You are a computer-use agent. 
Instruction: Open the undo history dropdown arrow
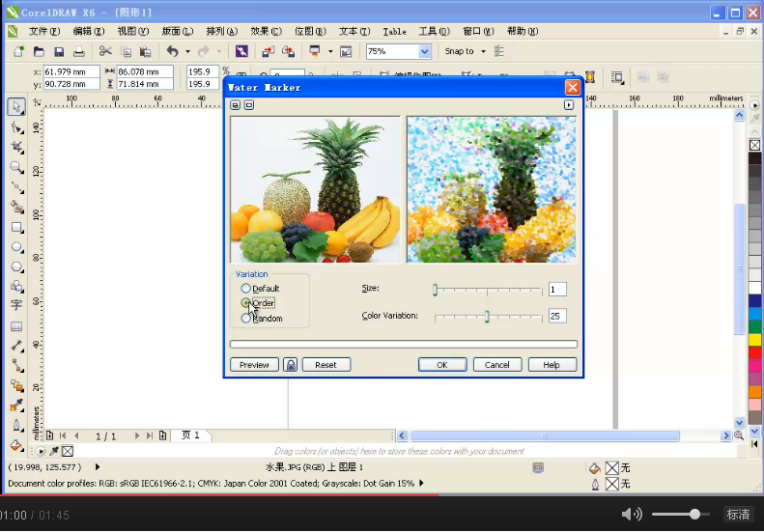(187, 51)
